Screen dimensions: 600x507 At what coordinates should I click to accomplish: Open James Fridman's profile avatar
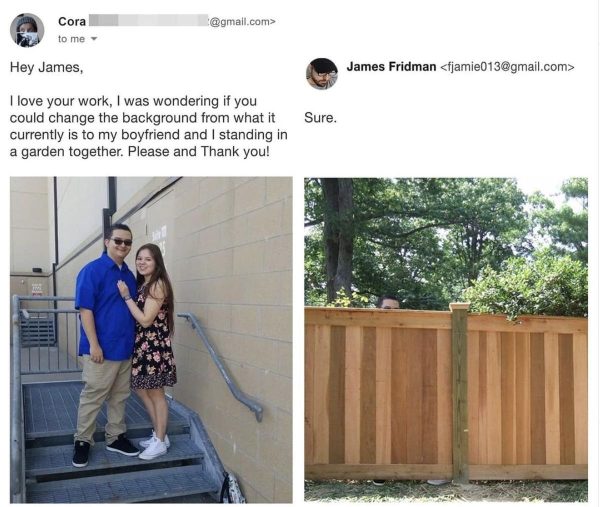click(322, 73)
